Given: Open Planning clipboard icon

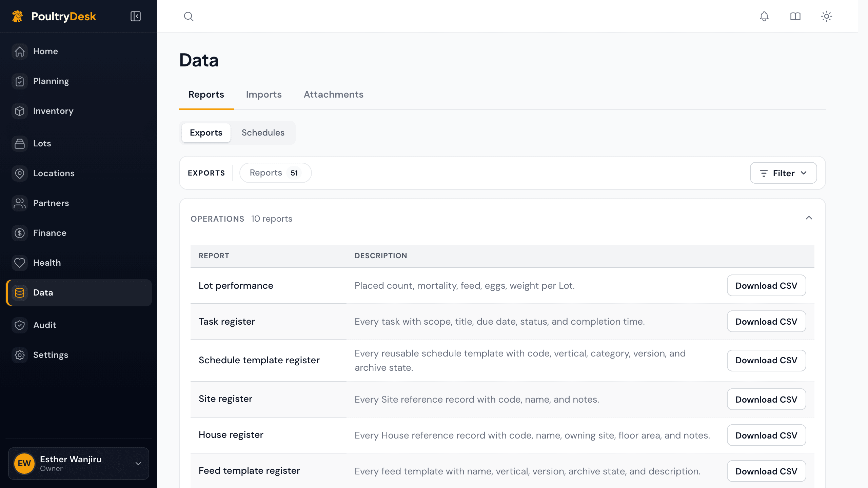Looking at the screenshot, I should tap(20, 81).
